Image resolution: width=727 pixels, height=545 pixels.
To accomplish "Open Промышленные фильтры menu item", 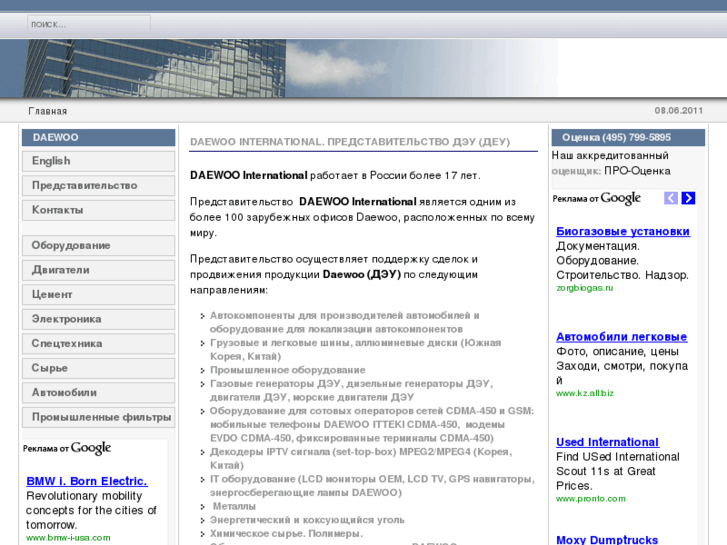I will pos(98,417).
